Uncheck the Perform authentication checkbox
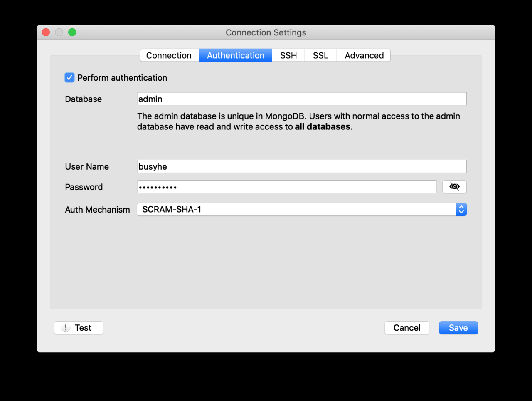Image resolution: width=532 pixels, height=401 pixels. pos(69,78)
